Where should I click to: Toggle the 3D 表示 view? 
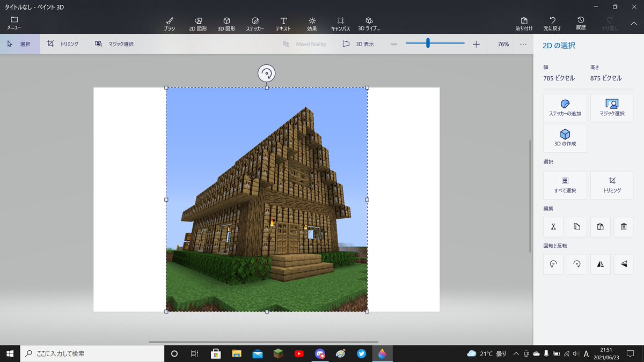click(x=358, y=44)
